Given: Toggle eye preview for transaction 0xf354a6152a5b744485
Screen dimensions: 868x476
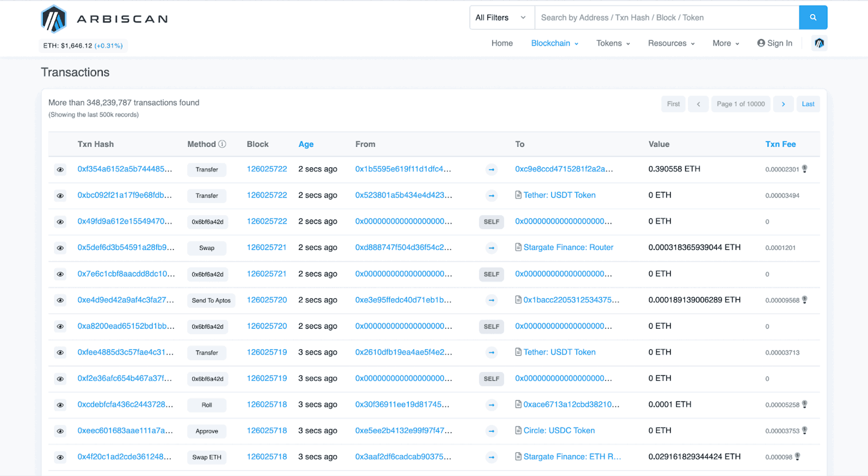Looking at the screenshot, I should [x=60, y=169].
